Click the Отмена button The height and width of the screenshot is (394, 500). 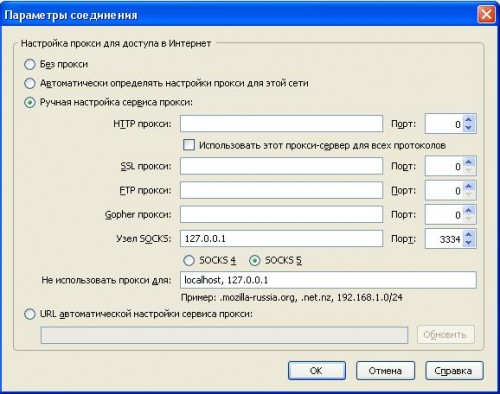click(x=385, y=371)
